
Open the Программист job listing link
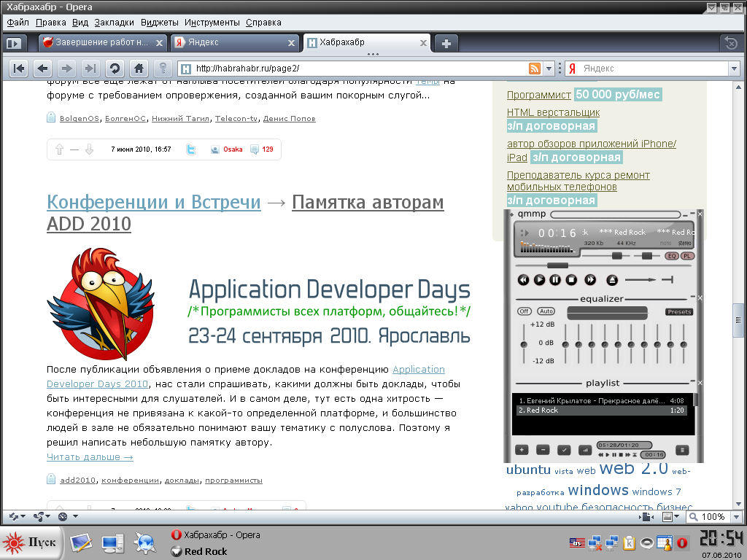tap(539, 95)
